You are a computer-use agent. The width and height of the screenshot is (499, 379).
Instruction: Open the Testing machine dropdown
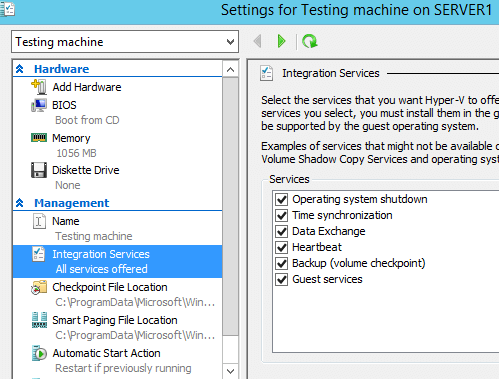tap(125, 42)
